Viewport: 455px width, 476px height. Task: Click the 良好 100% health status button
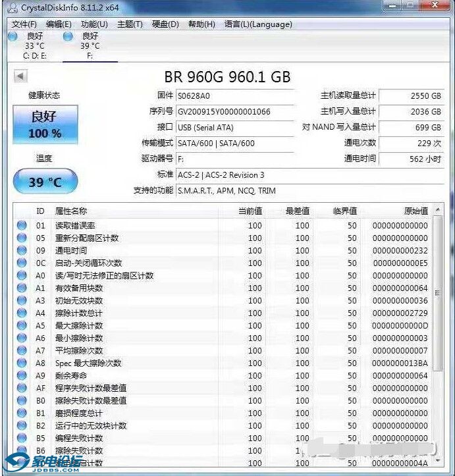45,124
